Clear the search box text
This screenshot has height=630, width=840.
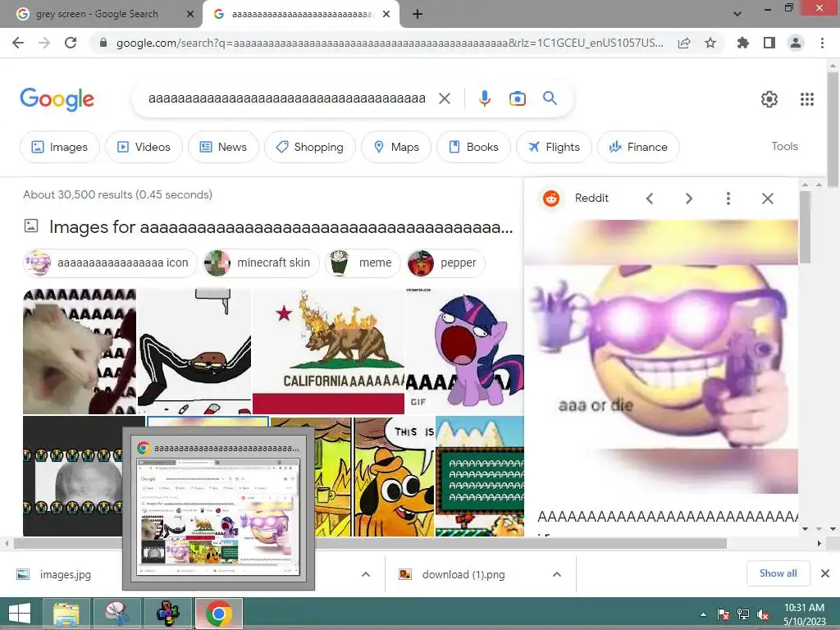445,98
